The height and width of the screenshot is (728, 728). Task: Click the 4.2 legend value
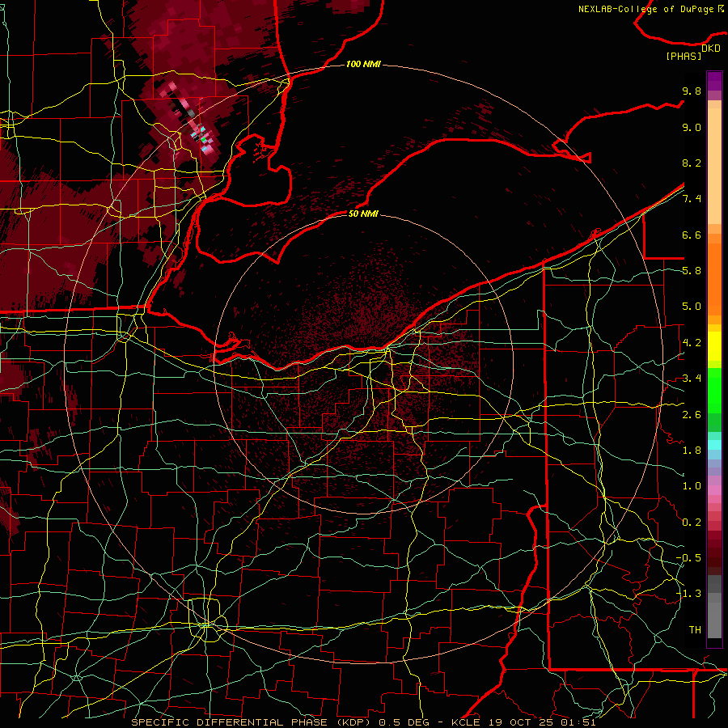tap(692, 343)
